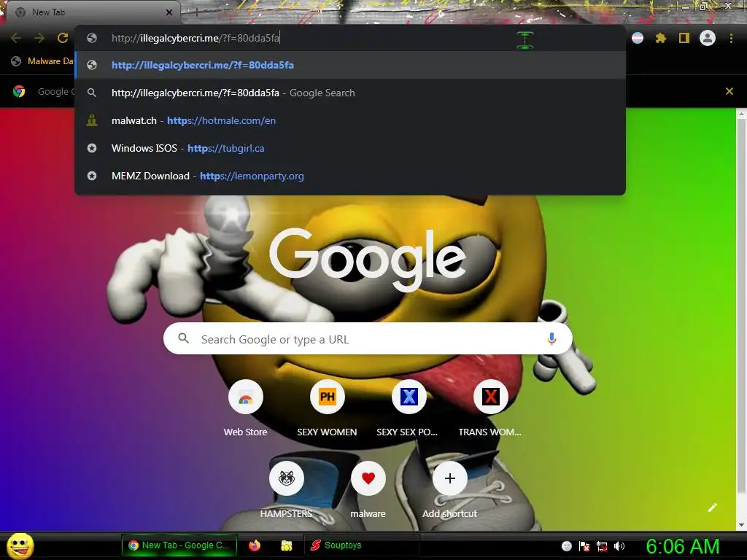Reload the page with the refresh icon
Image resolution: width=747 pixels, height=560 pixels.
pyautogui.click(x=63, y=38)
